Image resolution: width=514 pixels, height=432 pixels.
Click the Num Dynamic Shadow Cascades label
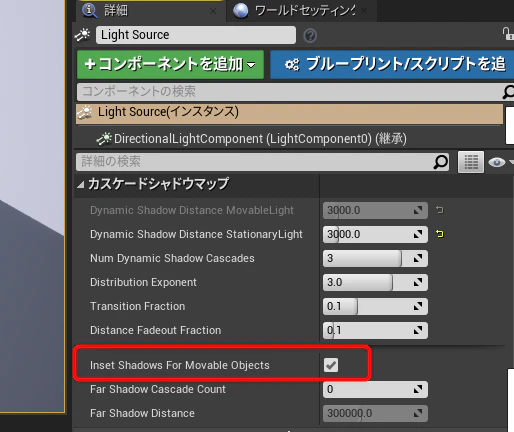pyautogui.click(x=172, y=258)
